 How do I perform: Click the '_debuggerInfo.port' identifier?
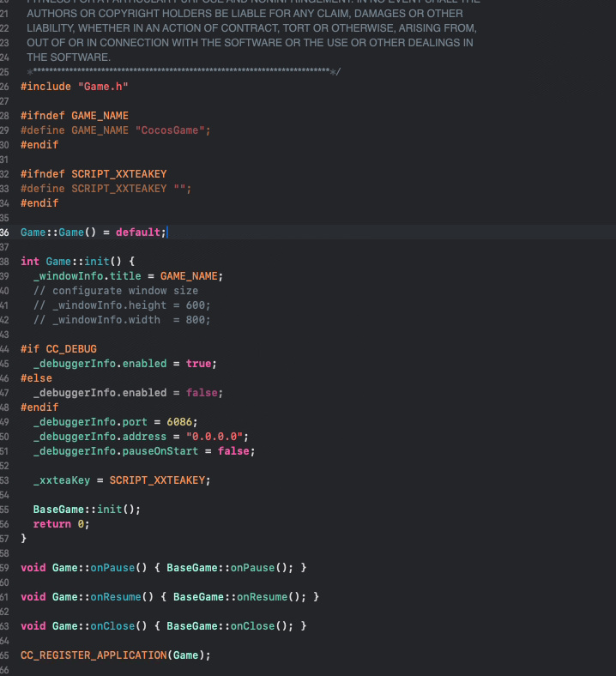[90, 422]
